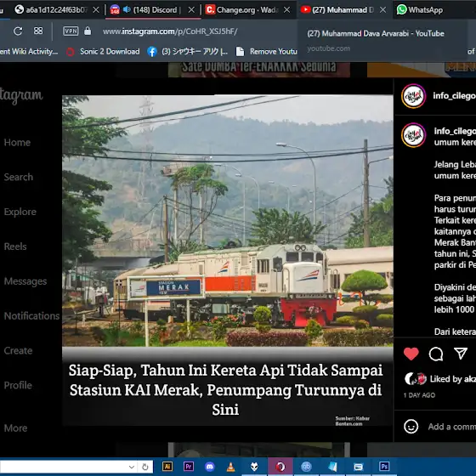Open the Facebook シャウキー bookmark

pos(187,52)
